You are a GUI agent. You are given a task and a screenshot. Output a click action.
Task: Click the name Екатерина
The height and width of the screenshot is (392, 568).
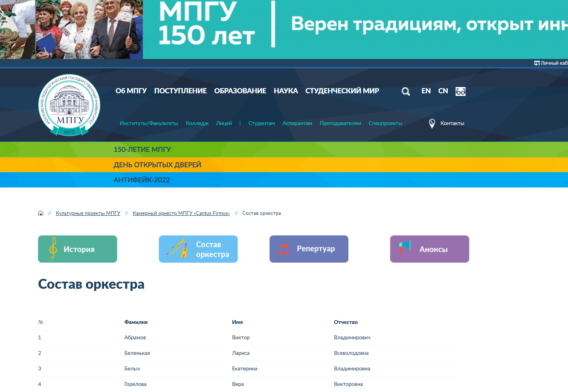point(244,369)
